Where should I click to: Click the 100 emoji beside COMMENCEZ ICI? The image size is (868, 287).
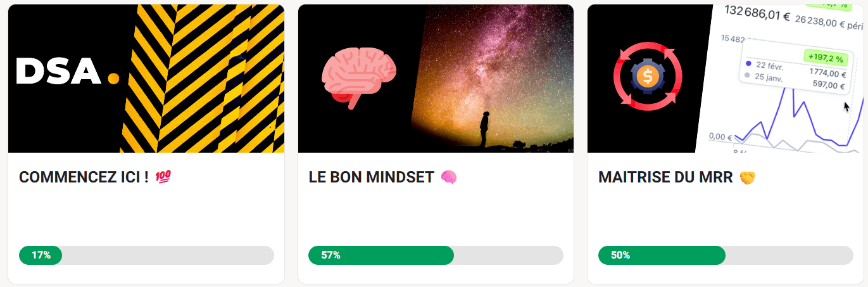coord(163,177)
